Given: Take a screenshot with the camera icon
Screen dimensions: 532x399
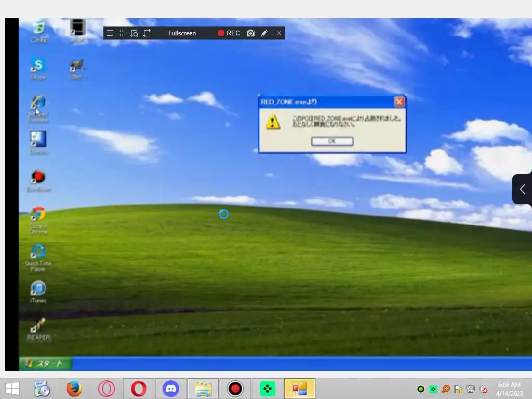Looking at the screenshot, I should pos(250,33).
